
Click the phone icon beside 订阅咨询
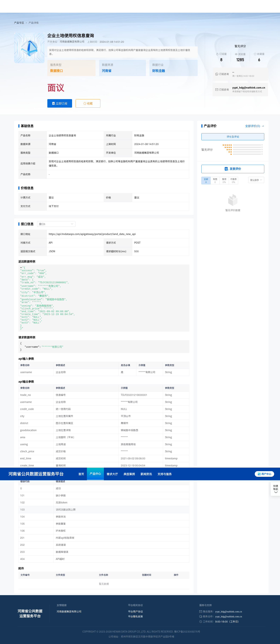pyautogui.click(x=217, y=74)
